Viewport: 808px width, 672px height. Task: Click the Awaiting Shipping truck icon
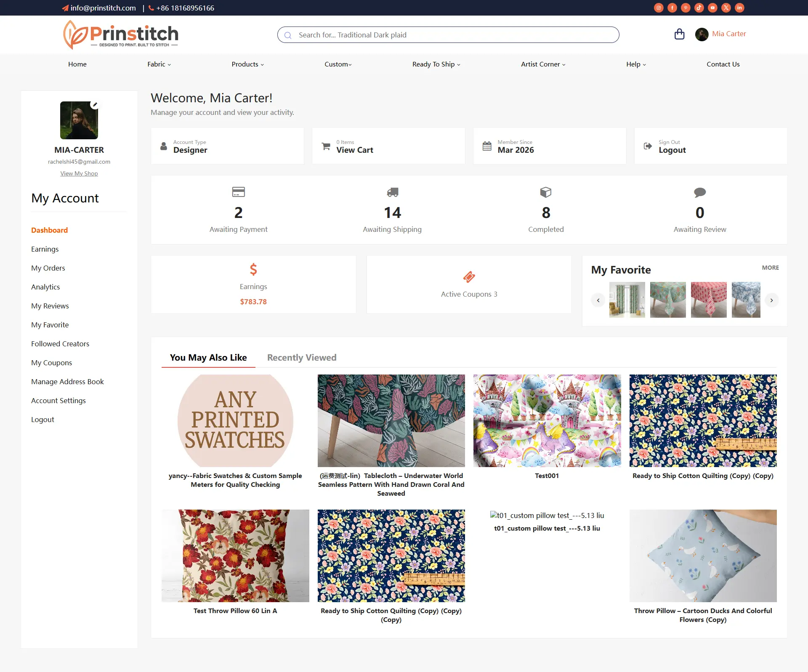(x=392, y=192)
